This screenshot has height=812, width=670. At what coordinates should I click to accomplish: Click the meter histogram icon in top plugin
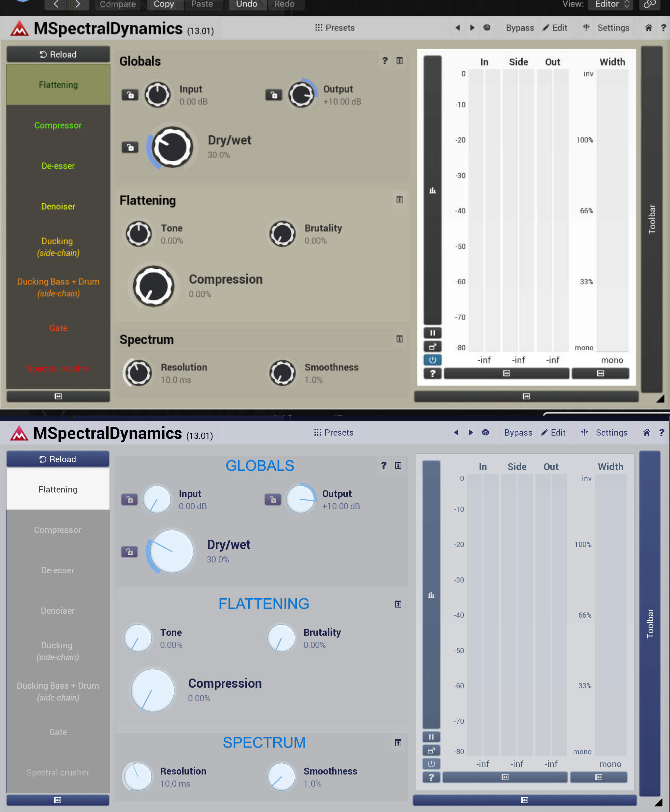(x=433, y=190)
